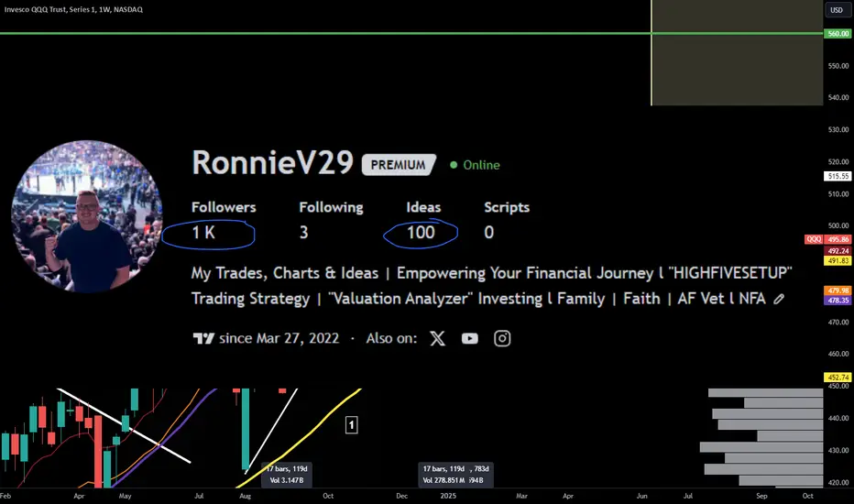Open the Scripts count 0
Viewport: 854px width, 504px height.
pyautogui.click(x=489, y=233)
